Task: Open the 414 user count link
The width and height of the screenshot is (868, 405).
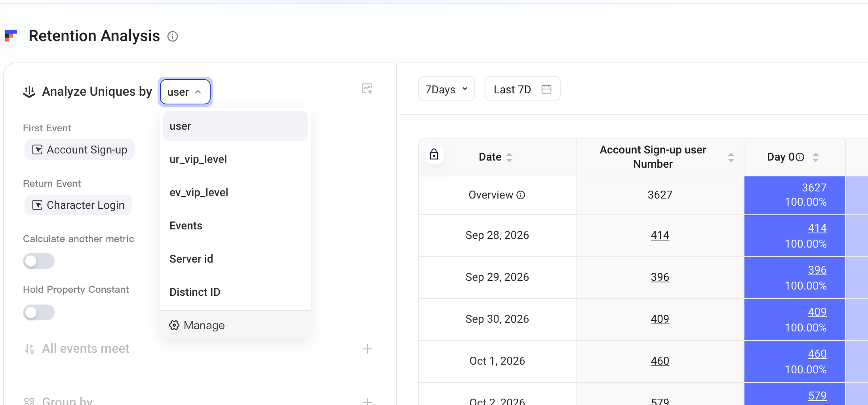Action: pyautogui.click(x=660, y=235)
